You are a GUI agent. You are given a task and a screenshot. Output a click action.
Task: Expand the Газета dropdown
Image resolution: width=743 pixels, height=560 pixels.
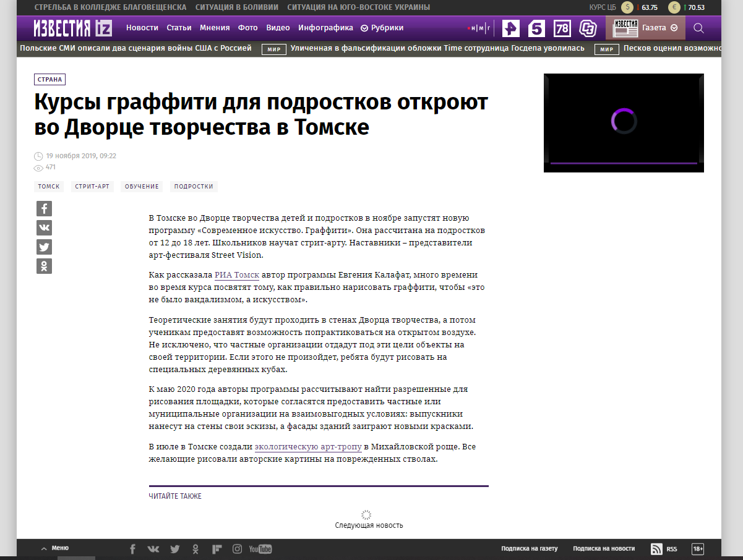(x=660, y=28)
